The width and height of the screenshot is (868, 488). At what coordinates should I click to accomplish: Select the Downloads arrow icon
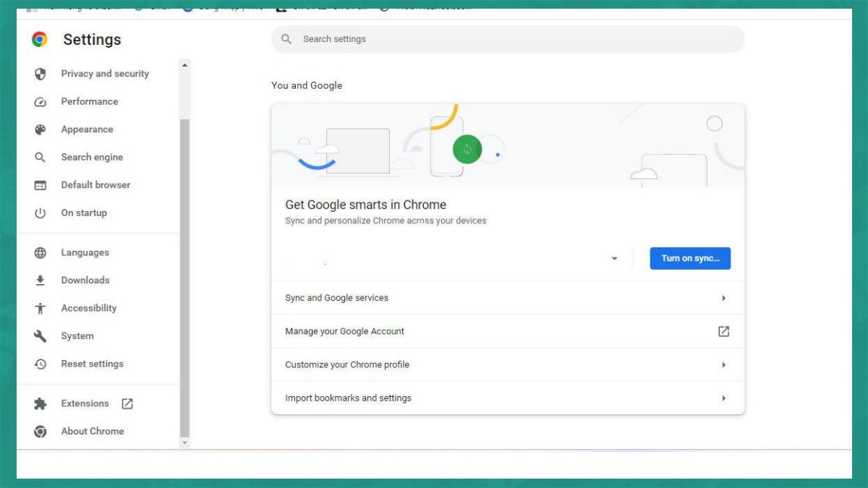[x=40, y=280]
